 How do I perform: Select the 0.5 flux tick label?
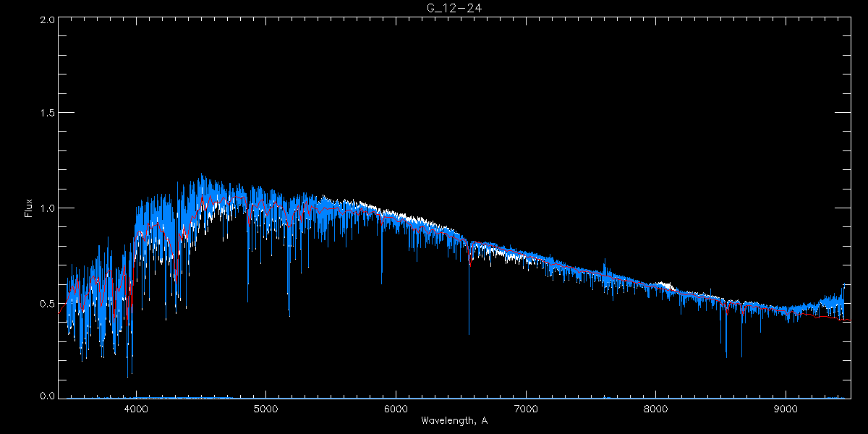tap(47, 303)
